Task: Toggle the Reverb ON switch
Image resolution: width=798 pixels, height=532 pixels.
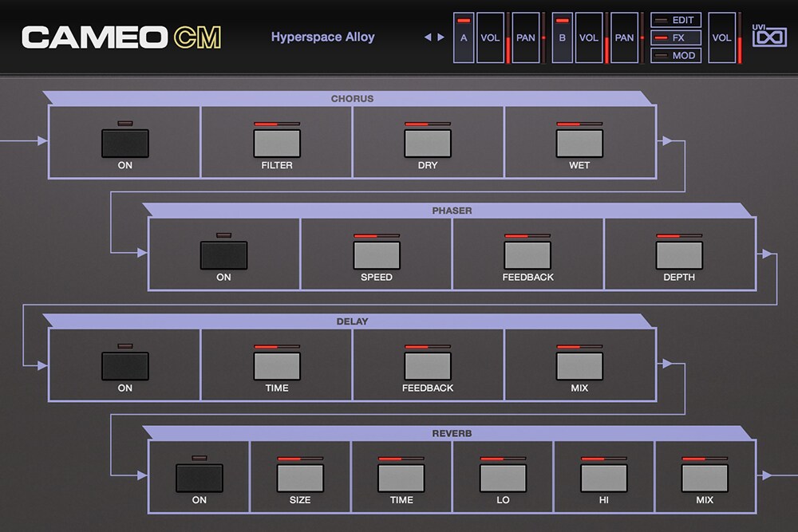Action: click(x=199, y=477)
